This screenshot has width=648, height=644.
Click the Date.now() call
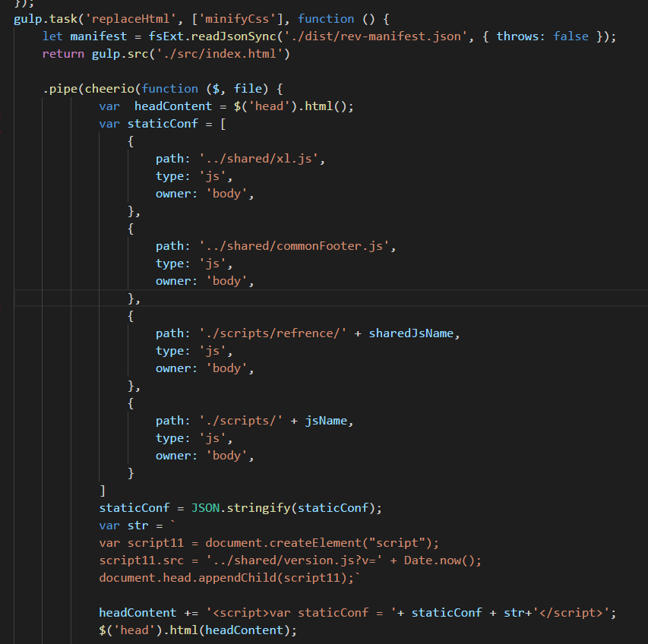click(x=439, y=560)
